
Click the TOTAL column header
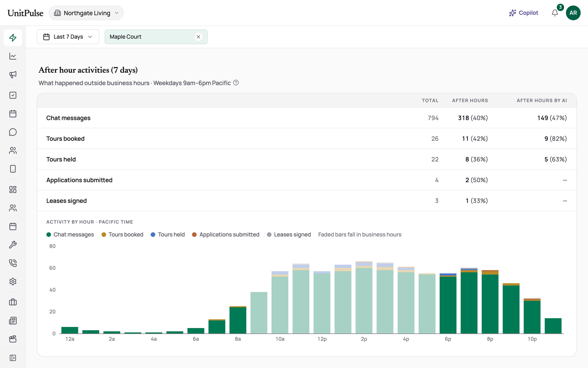[x=430, y=100]
